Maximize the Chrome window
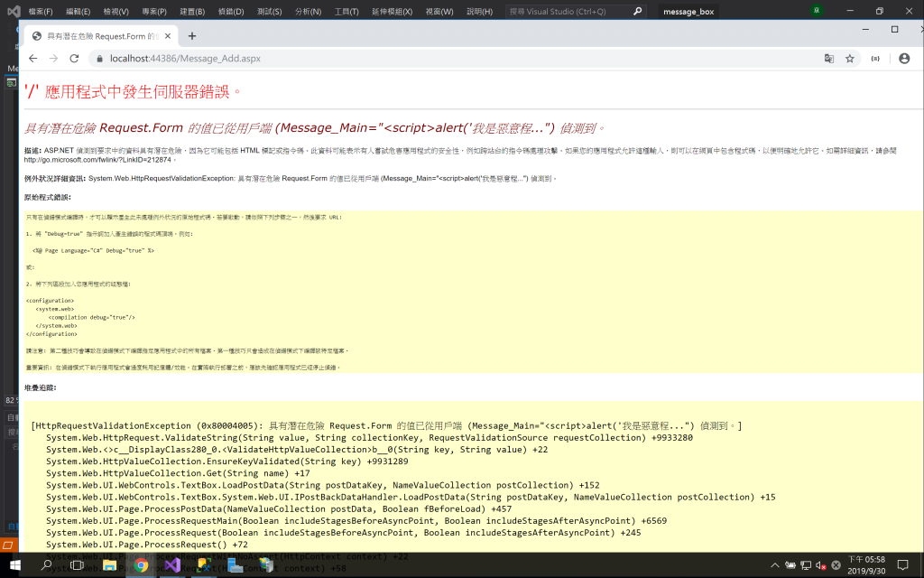This screenshot has height=578, width=924. [x=894, y=29]
